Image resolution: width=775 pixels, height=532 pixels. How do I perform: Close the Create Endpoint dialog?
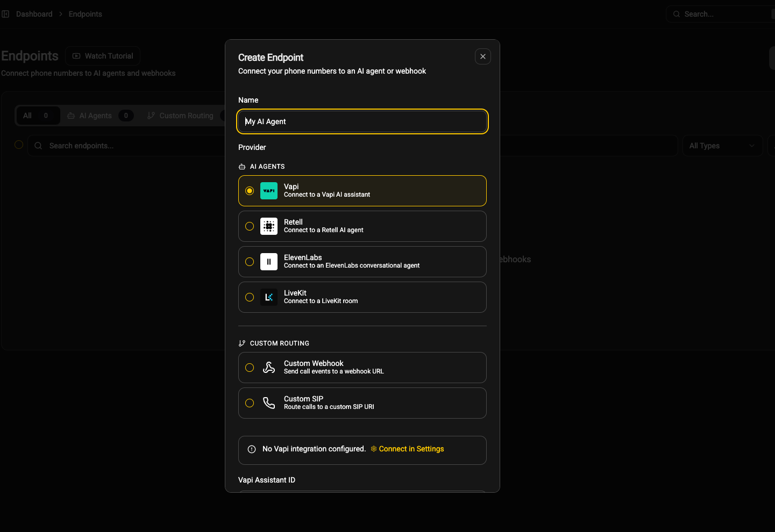483,56
